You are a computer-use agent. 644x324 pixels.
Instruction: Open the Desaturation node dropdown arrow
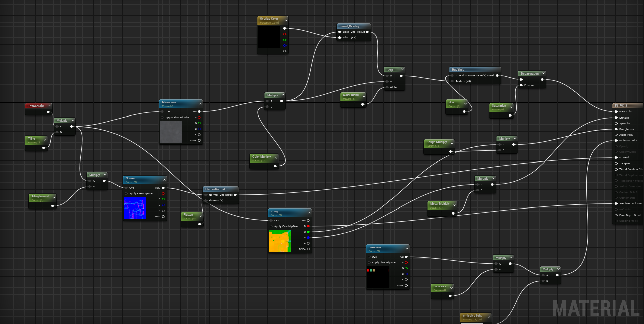(543, 73)
